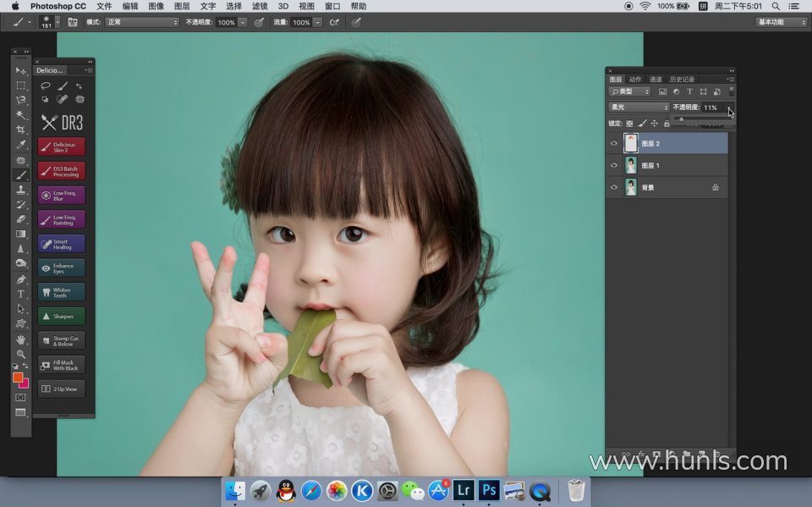Viewport: 812px width, 507px height.
Task: Toggle lock all padlock icon
Action: point(667,124)
